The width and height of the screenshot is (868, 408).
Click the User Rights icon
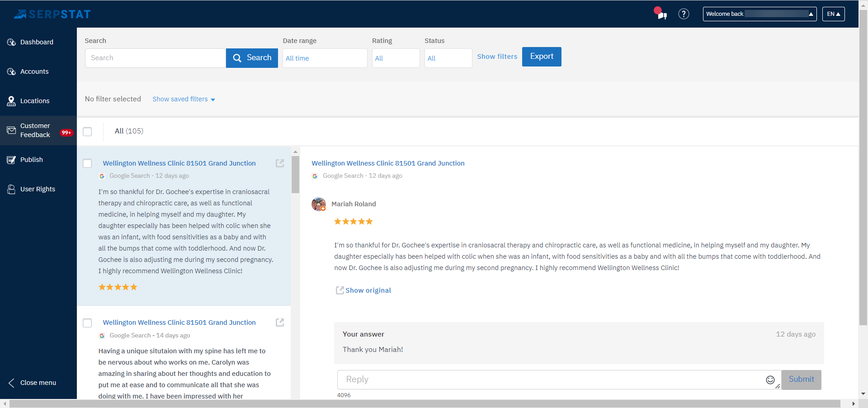11,189
